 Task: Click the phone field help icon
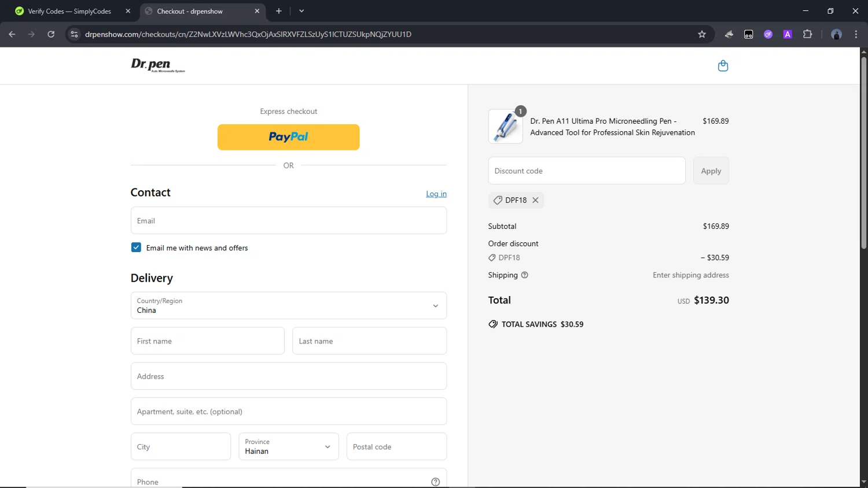pos(436,482)
